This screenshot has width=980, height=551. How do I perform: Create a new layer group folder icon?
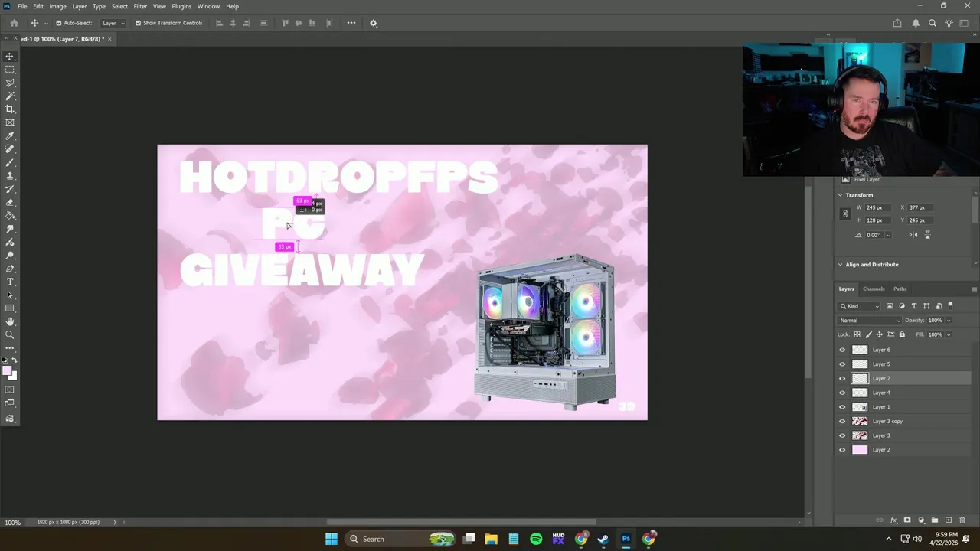coord(935,520)
